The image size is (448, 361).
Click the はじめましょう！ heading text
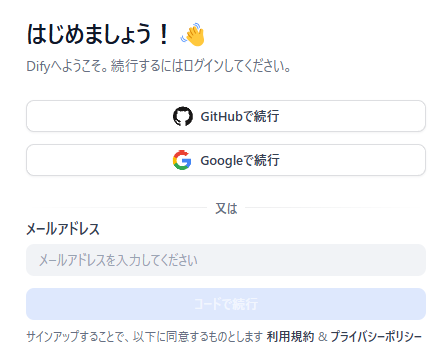coord(99,34)
